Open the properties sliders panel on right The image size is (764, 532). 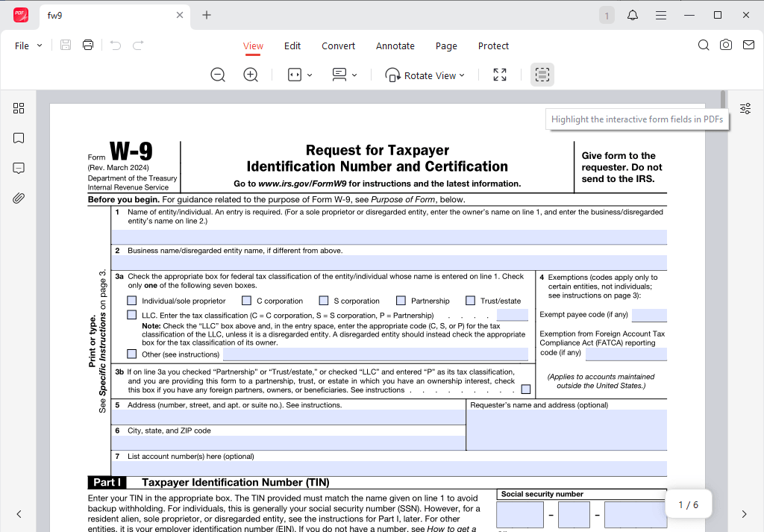point(745,109)
